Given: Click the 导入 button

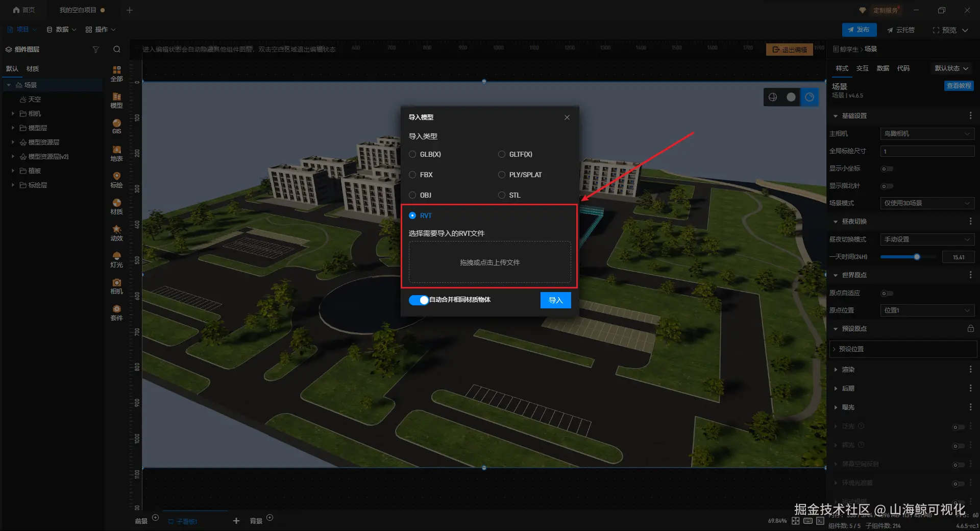Looking at the screenshot, I should 556,300.
